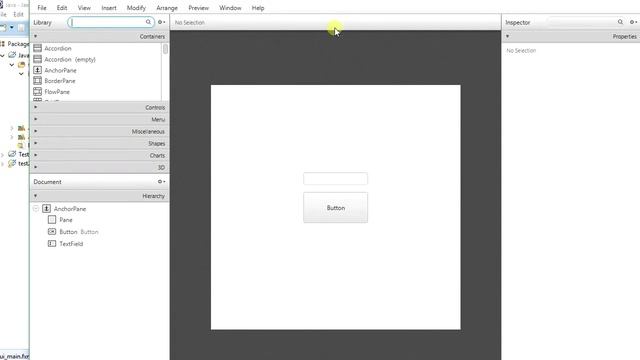Select the Accordion container icon
The image size is (640, 360).
[x=38, y=48]
